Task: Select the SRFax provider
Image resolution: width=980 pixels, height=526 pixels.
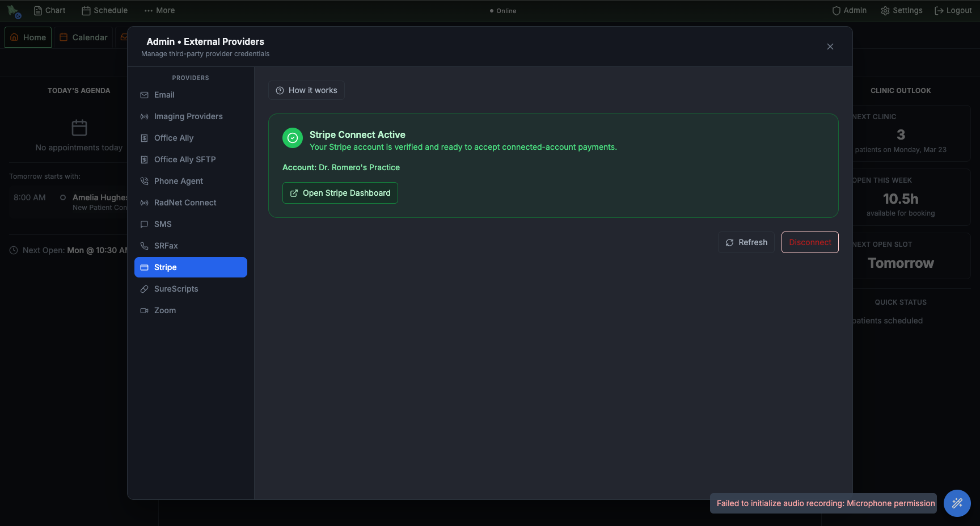Action: coord(191,246)
